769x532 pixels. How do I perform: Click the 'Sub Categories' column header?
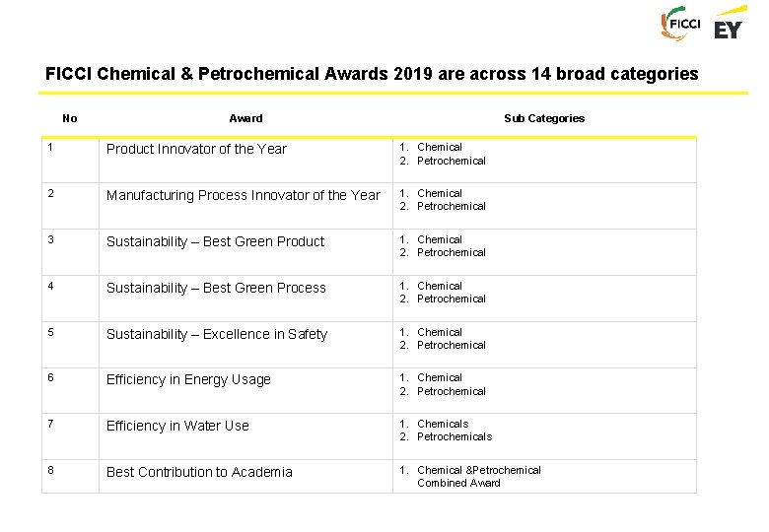coord(544,118)
